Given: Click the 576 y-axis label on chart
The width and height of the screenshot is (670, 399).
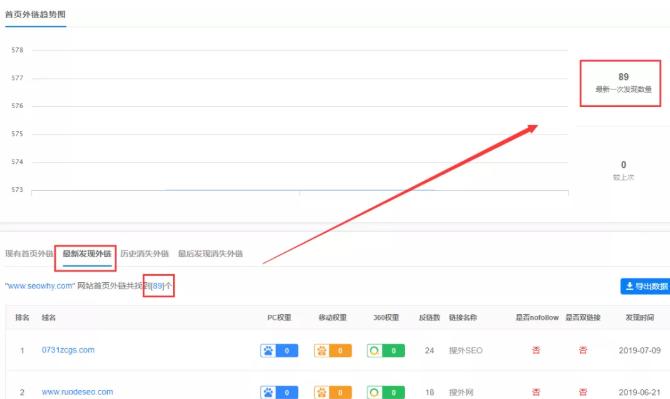Looking at the screenshot, I should [x=17, y=106].
